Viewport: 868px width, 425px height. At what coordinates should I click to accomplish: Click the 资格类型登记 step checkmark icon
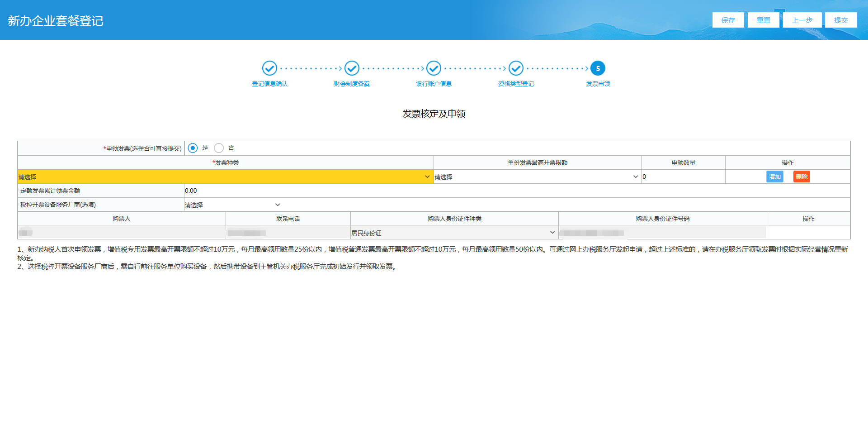pos(516,68)
